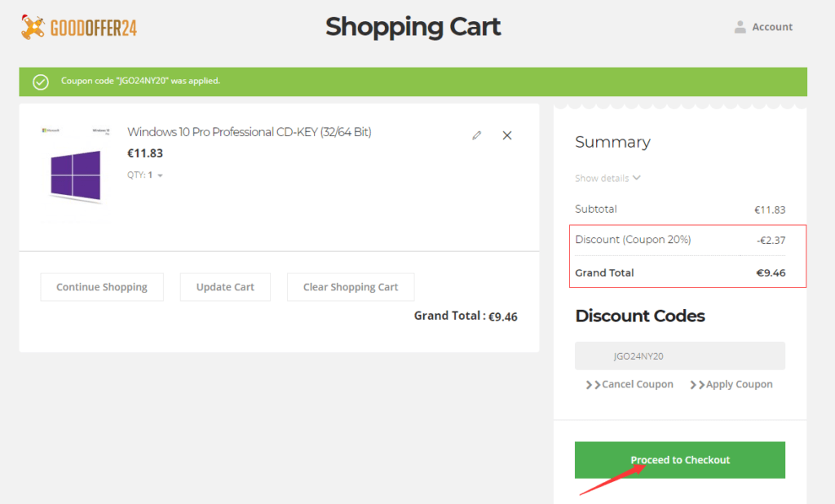Click the green success checkmark icon
This screenshot has height=504, width=835.
[x=40, y=82]
